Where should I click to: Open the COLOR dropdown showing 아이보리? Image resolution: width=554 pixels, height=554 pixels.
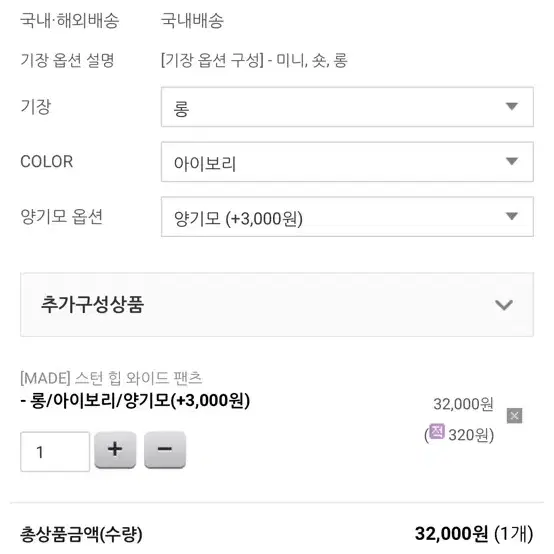[347, 162]
